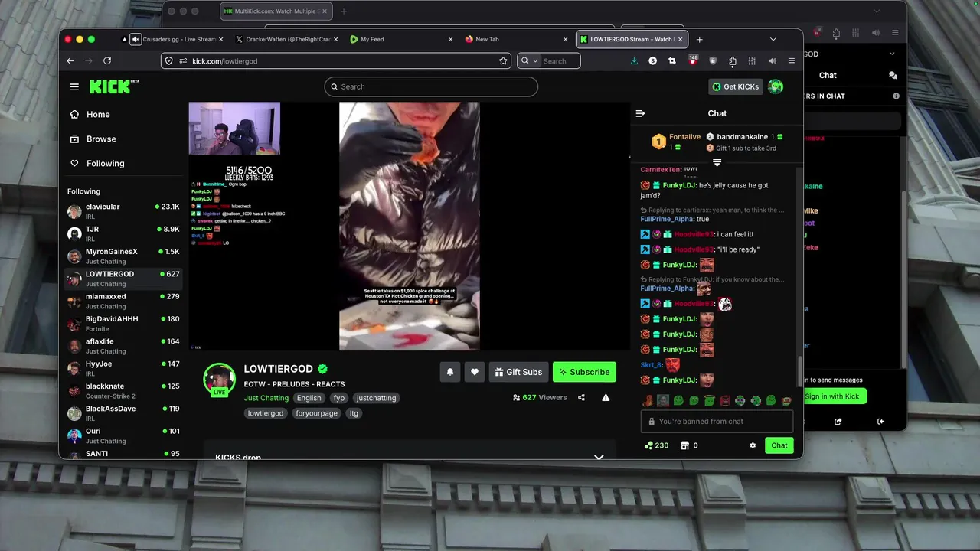The image size is (980, 551).
Task: Open the browser extensions puzzle icon
Action: coord(733,60)
